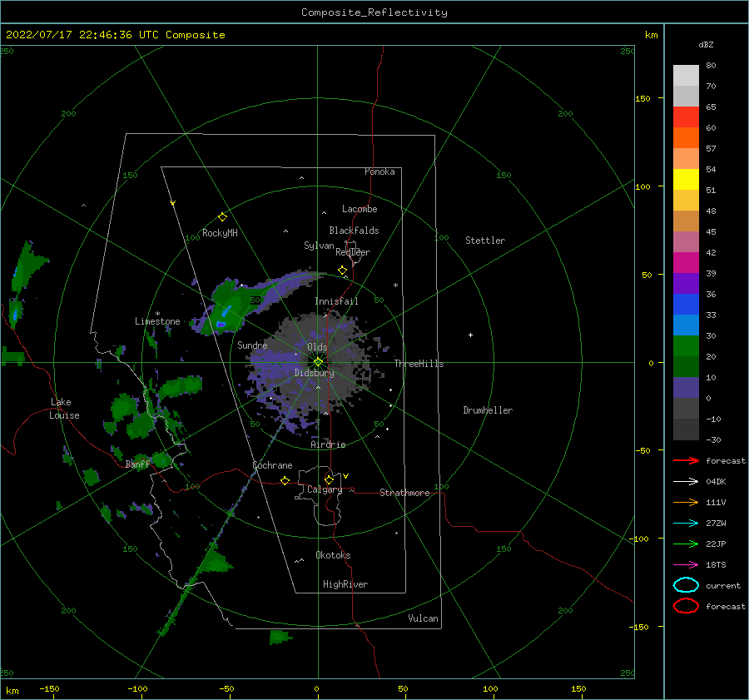Screen dimensions: 749x700
Task: Click the Lake Louise label
Action: [64, 409]
